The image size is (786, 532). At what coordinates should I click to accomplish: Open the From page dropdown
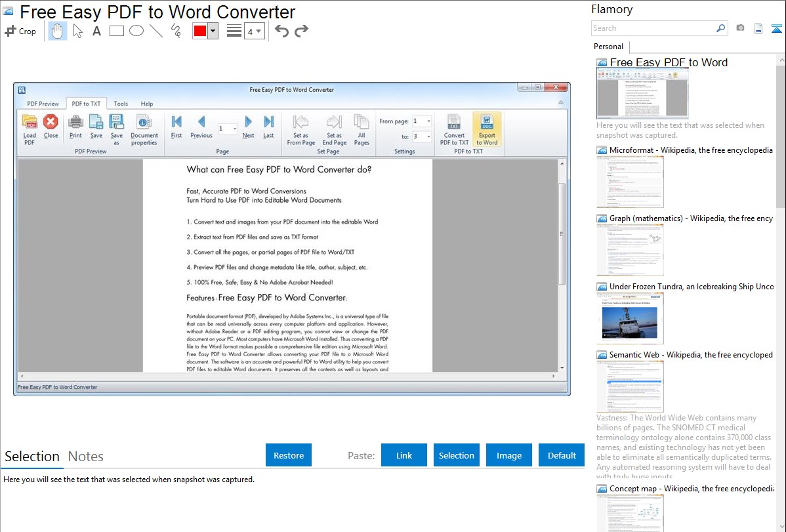click(428, 121)
